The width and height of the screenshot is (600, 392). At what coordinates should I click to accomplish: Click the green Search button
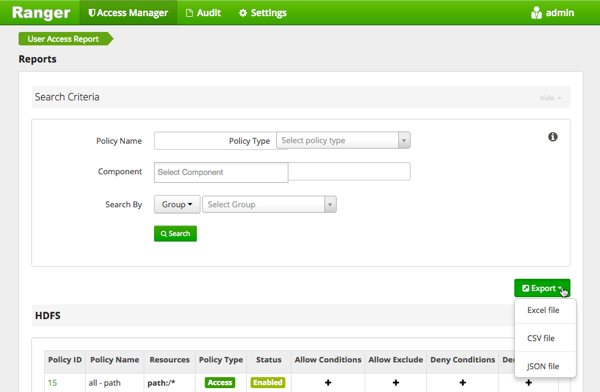175,234
